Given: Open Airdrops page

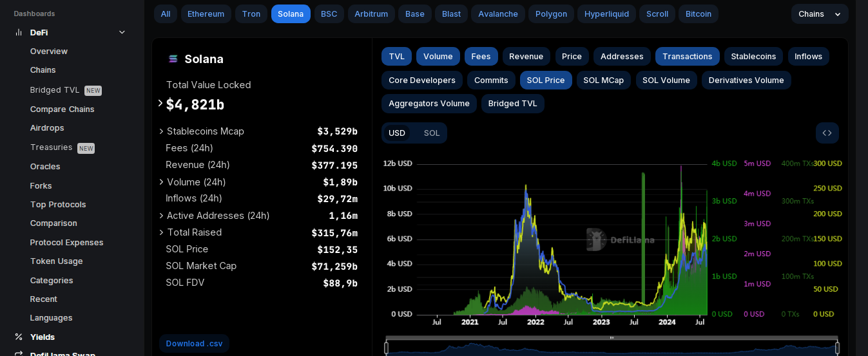Looking at the screenshot, I should [x=47, y=128].
